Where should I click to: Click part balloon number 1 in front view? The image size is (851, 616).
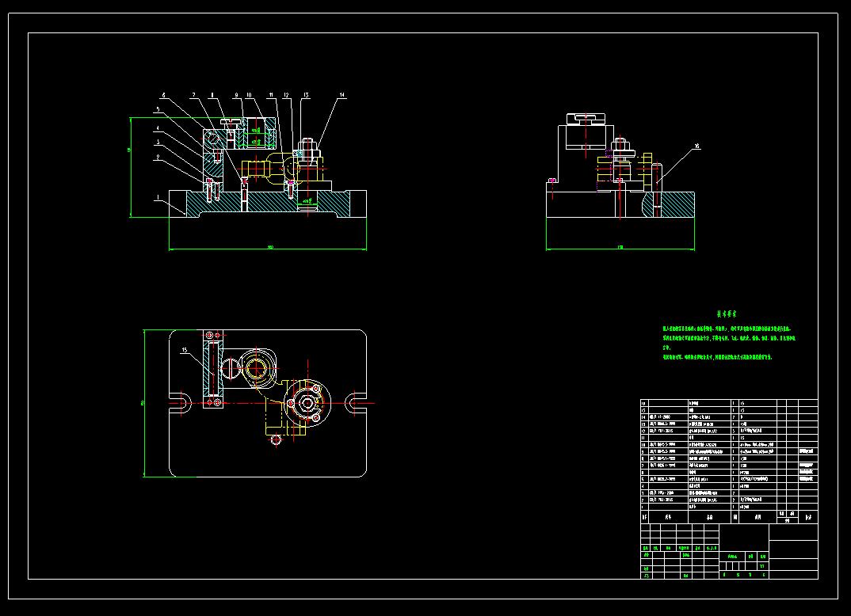[x=158, y=197]
